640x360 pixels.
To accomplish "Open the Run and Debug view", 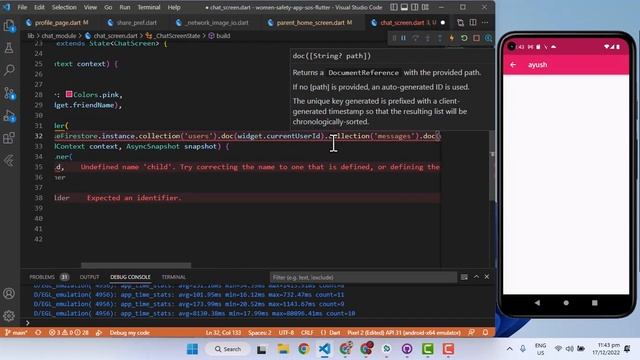I will pos(9,116).
